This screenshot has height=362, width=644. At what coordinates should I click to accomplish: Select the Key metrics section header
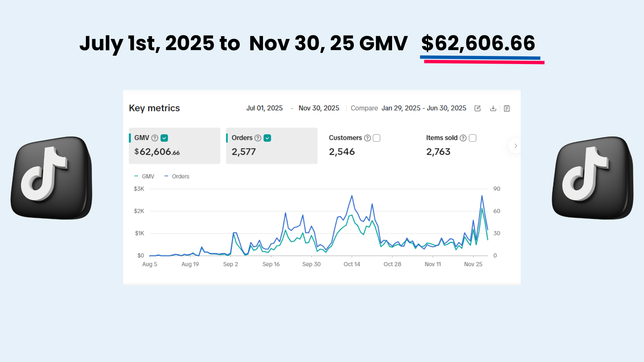coord(154,108)
